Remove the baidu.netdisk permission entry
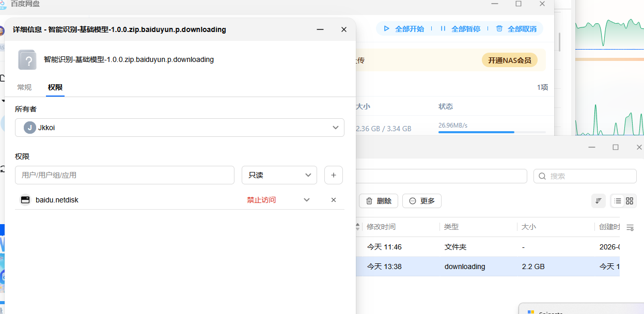Viewport: 644px width, 314px height. pyautogui.click(x=334, y=200)
